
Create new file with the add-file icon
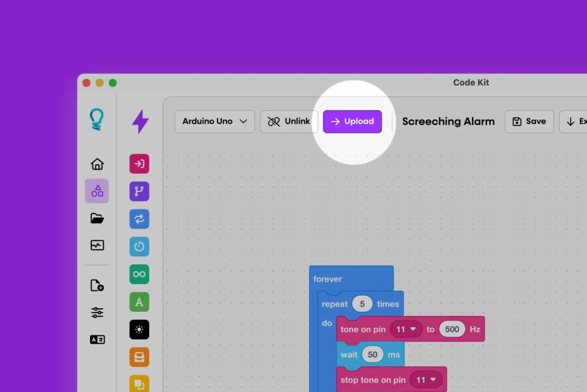(x=97, y=285)
